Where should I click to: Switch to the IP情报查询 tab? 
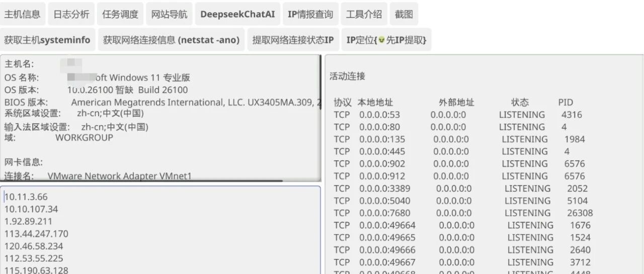pos(310,14)
